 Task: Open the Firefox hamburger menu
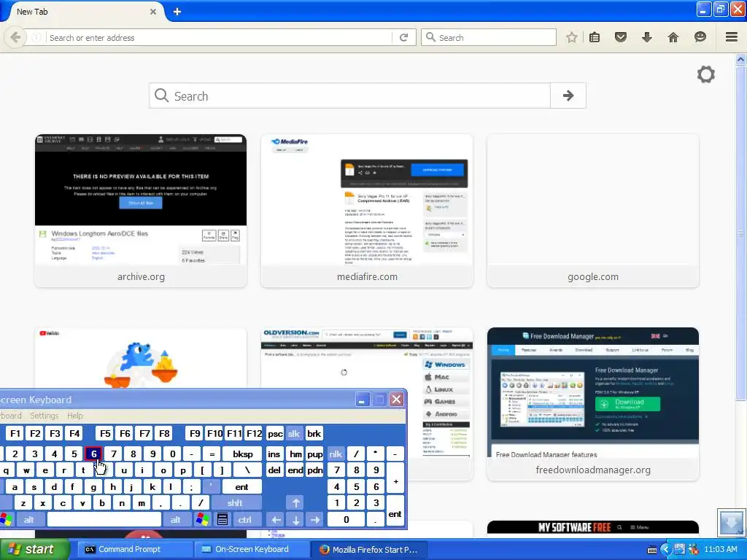pos(732,37)
